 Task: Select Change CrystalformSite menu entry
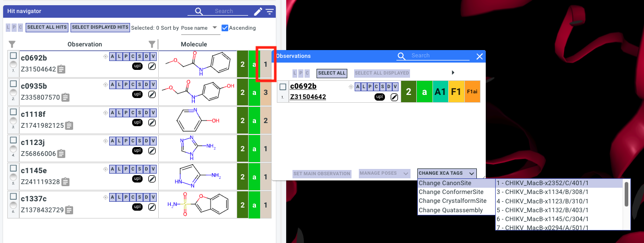click(456, 201)
